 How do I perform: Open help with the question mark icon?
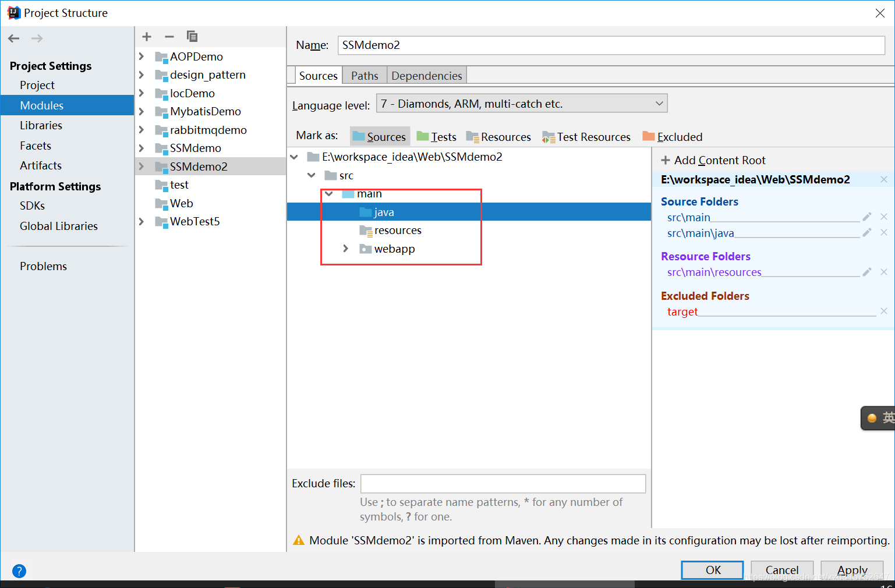(19, 571)
